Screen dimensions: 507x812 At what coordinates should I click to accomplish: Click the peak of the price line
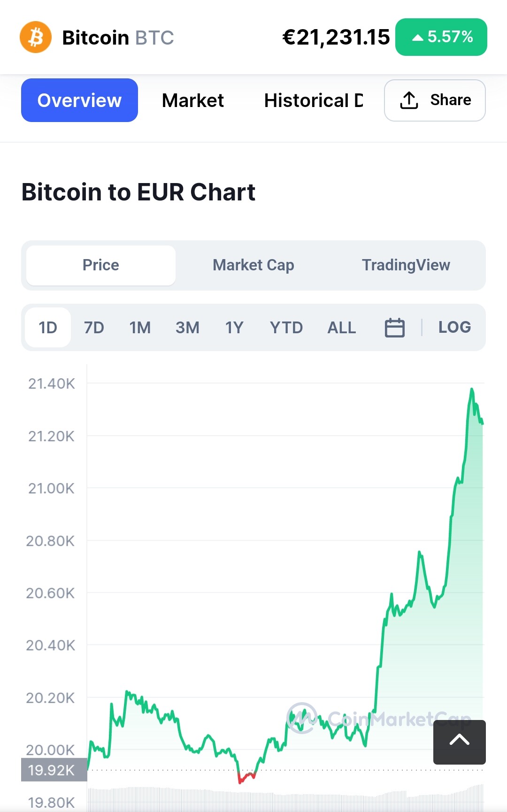click(472, 389)
